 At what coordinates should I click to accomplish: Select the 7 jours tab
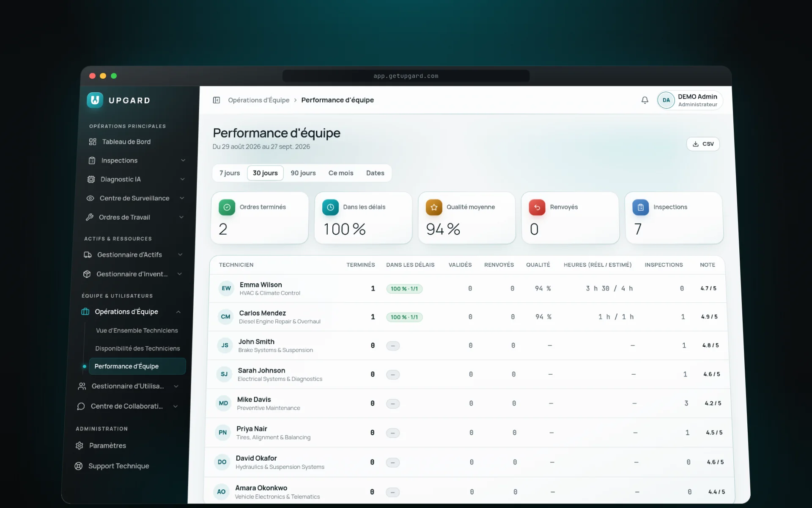tap(230, 173)
